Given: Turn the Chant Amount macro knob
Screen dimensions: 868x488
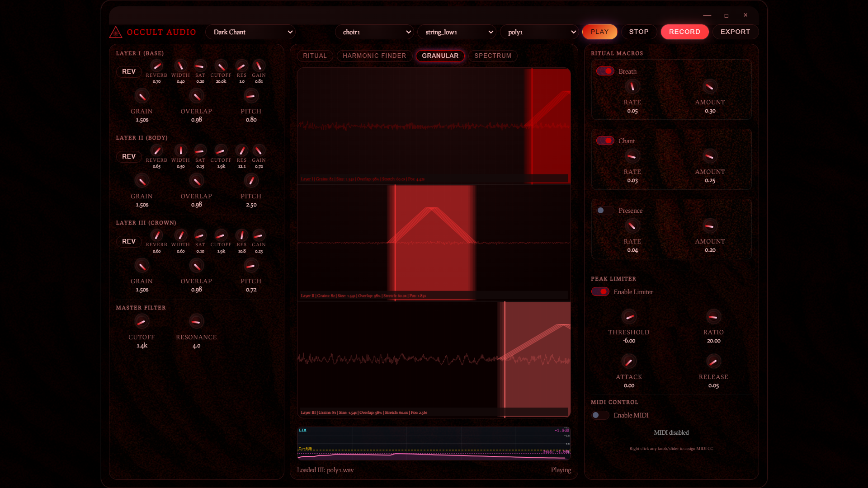Looking at the screenshot, I should pos(710,156).
